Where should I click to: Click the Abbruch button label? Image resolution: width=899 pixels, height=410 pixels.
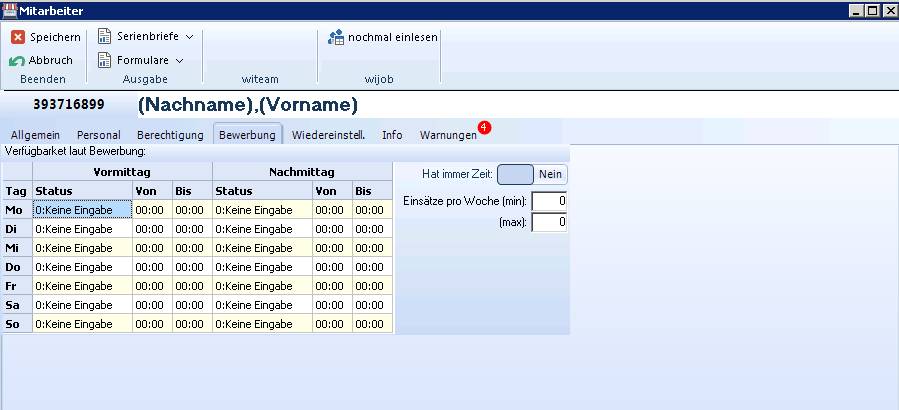[x=50, y=60]
